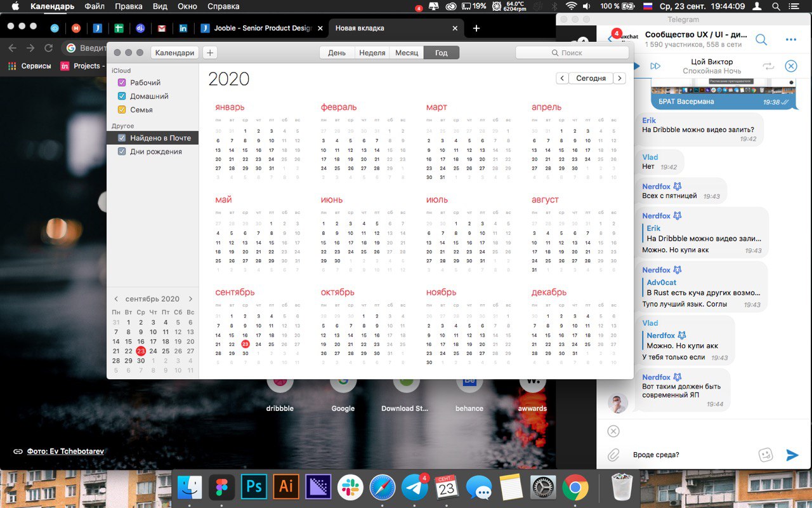Open Telegram chat options three-dots menu
Screen dimensions: 812x508
pyautogui.click(x=790, y=39)
